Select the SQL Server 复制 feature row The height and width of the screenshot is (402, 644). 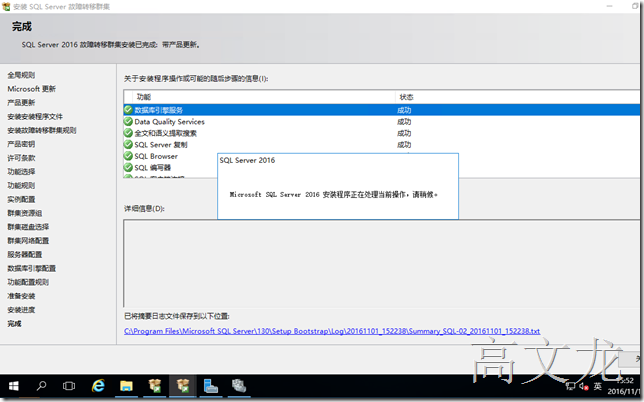click(382, 145)
